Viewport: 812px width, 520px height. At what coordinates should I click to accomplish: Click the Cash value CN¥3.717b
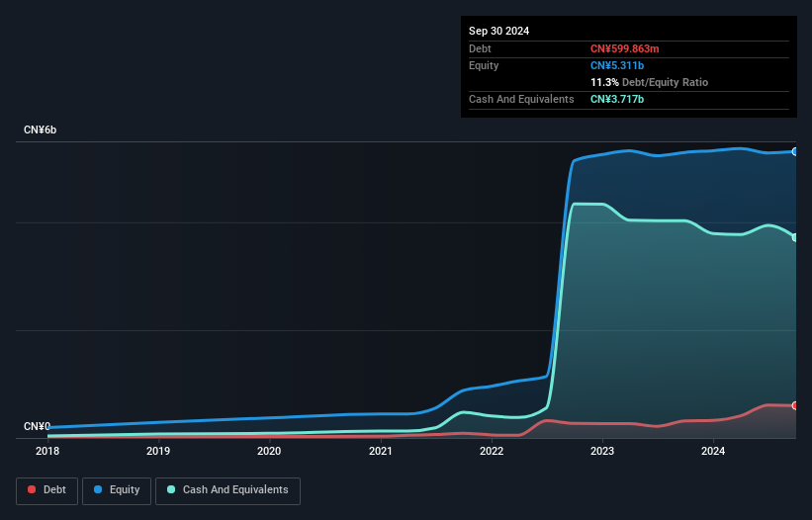(x=617, y=99)
